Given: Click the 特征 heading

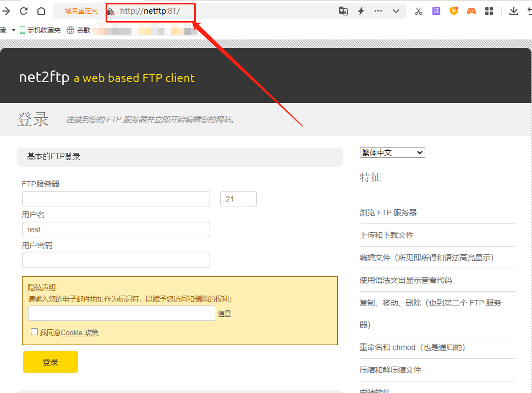Looking at the screenshot, I should [370, 177].
